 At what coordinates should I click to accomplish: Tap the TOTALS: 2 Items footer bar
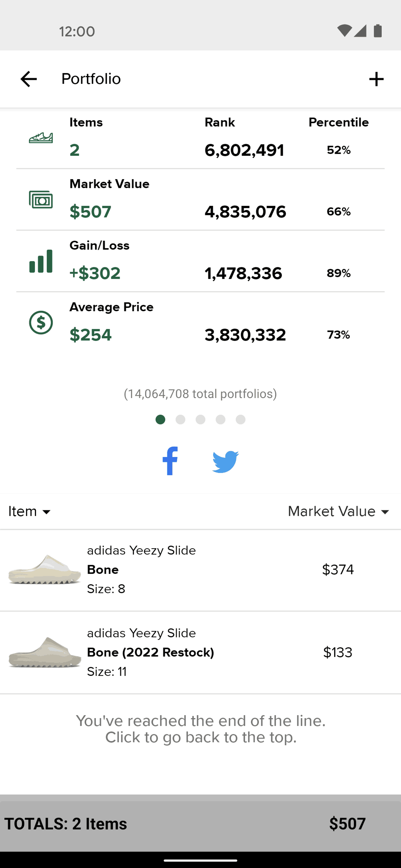(x=200, y=824)
